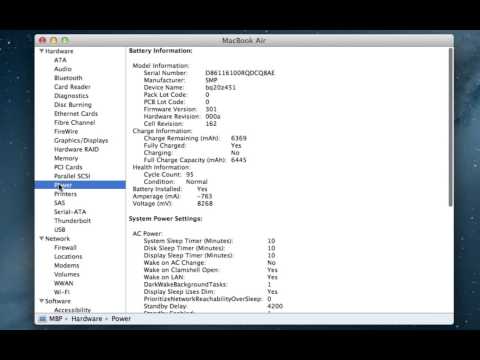Select Audio in the sidebar

(x=63, y=69)
